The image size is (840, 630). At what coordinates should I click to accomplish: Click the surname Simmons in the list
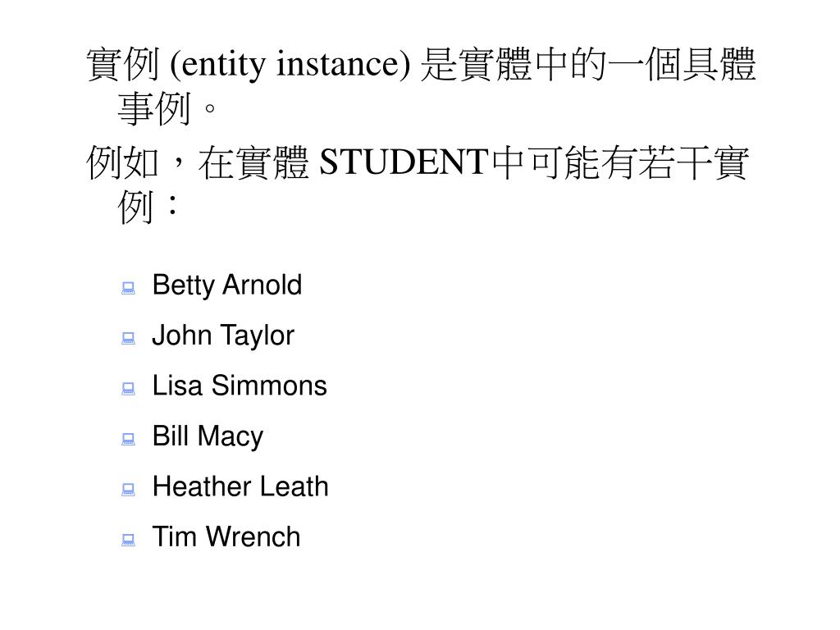pyautogui.click(x=269, y=386)
